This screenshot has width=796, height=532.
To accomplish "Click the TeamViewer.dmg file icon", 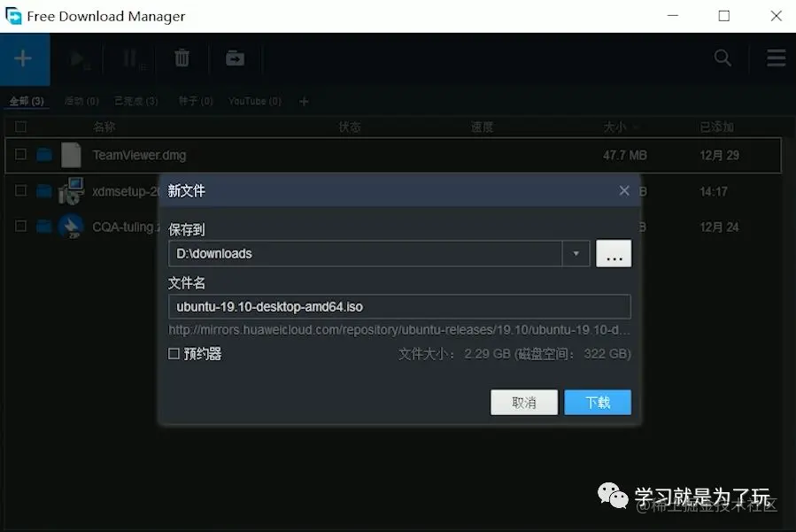I will [71, 154].
